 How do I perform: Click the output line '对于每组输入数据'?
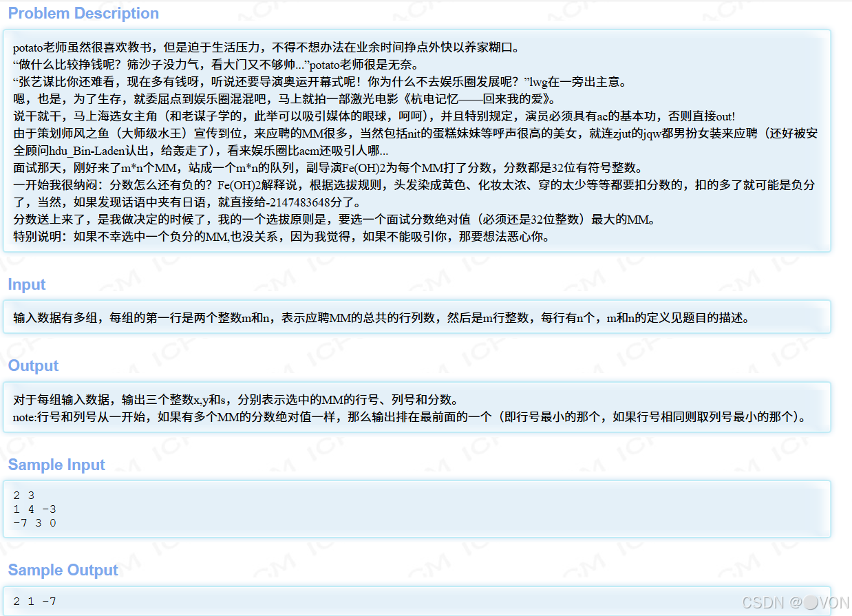click(236, 400)
